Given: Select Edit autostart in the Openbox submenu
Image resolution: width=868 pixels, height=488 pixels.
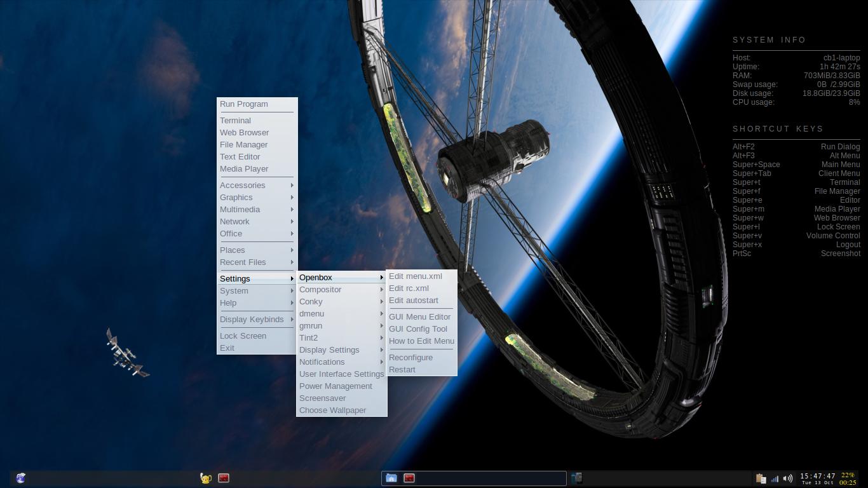Looking at the screenshot, I should point(422,301).
